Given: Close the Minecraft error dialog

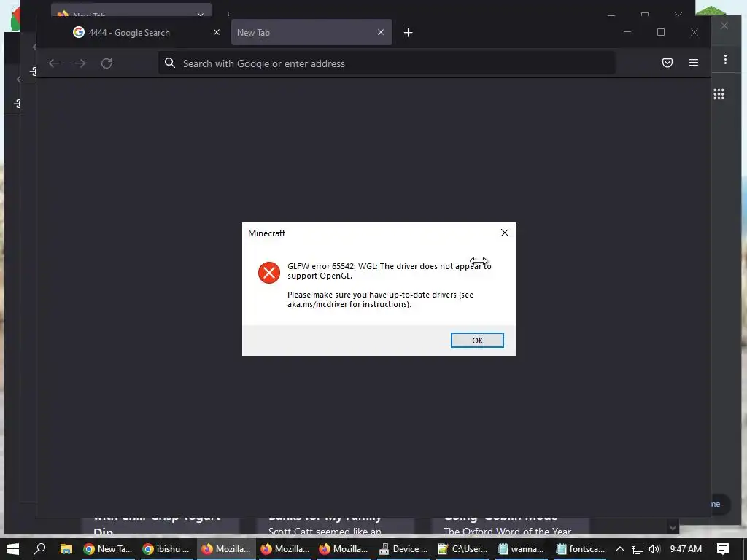Looking at the screenshot, I should pyautogui.click(x=505, y=233).
